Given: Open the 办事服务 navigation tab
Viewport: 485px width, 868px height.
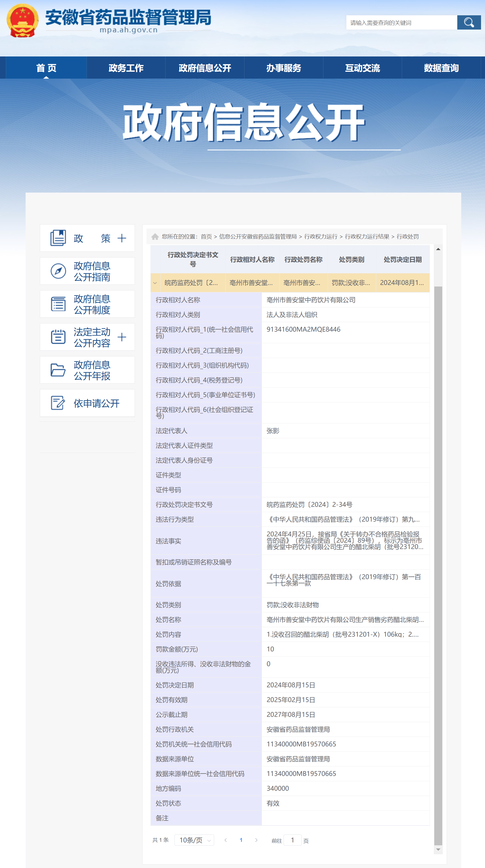Looking at the screenshot, I should point(284,68).
